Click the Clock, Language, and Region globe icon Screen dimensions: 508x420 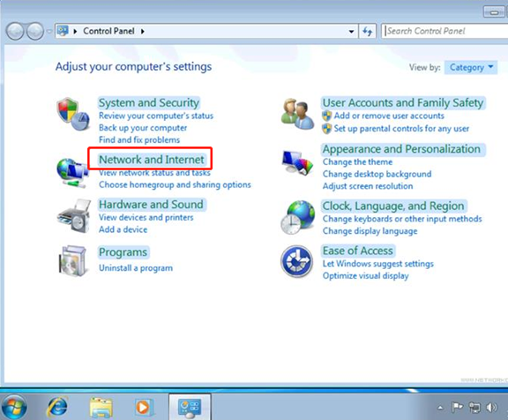tap(297, 217)
